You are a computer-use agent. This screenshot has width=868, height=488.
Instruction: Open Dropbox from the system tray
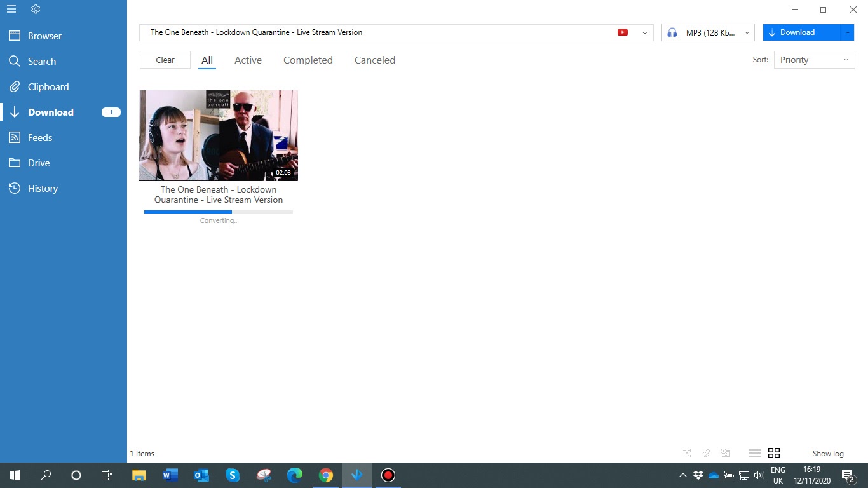coord(698,475)
